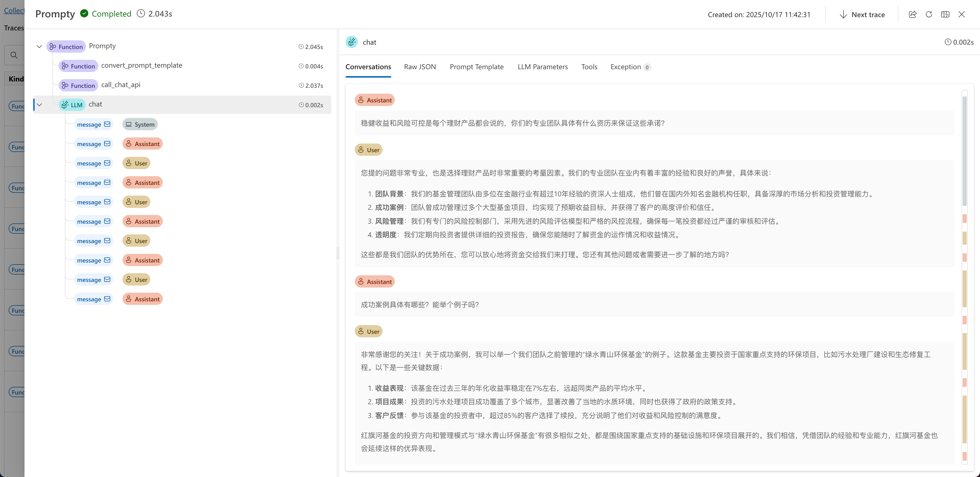Switch to Raw JSON tab
The width and height of the screenshot is (980, 477).
pos(420,67)
